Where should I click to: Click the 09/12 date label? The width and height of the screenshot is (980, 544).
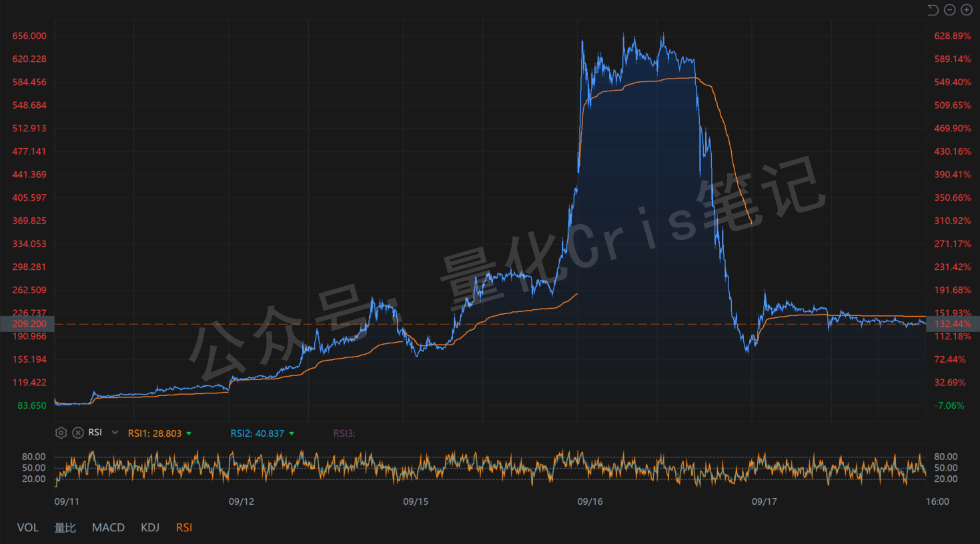point(241,501)
